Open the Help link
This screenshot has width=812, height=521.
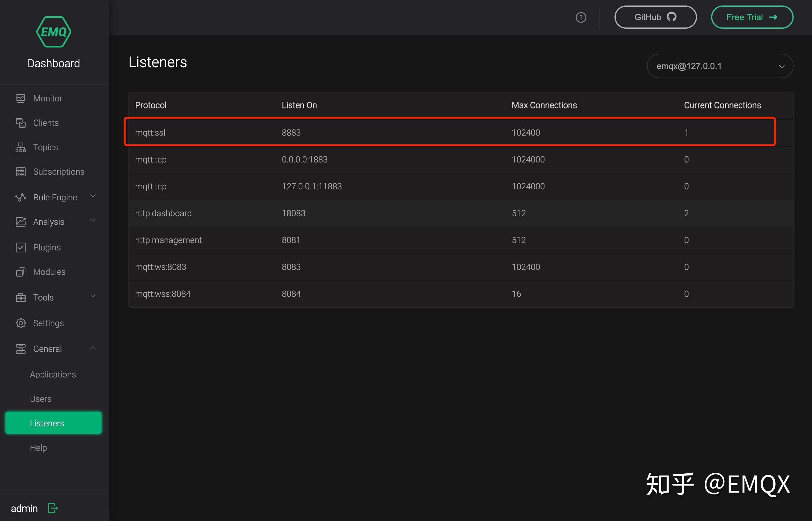point(38,447)
